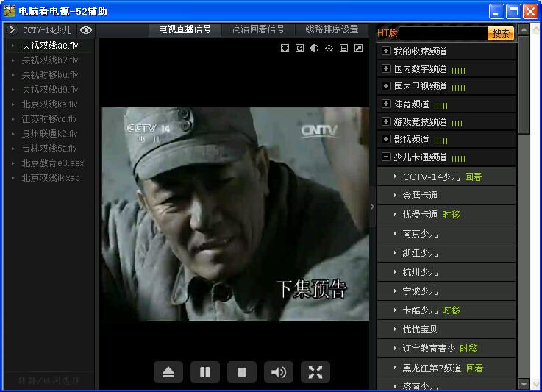The image size is (542, 392).
Task: Select 卡酷少儿 channel
Action: (420, 310)
